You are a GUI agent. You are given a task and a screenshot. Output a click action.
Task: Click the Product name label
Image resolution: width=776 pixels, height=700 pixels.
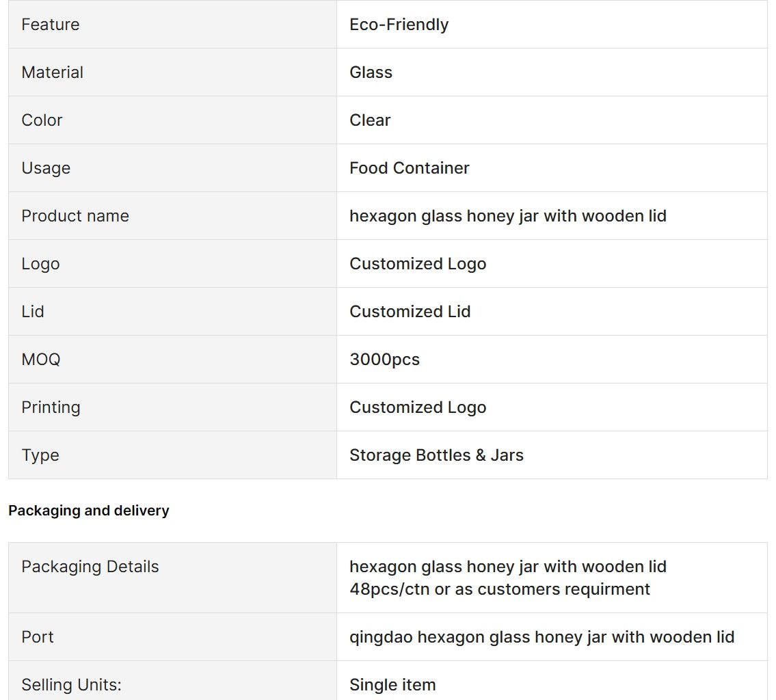coord(75,216)
